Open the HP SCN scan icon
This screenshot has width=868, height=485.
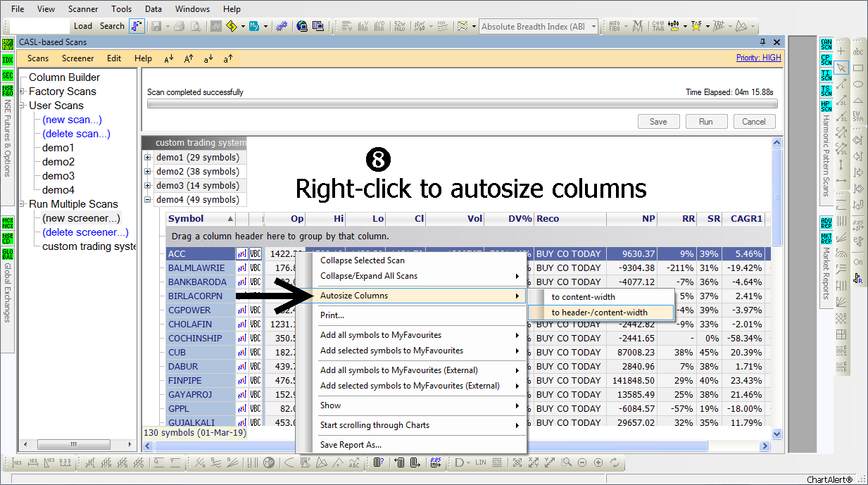(x=826, y=106)
